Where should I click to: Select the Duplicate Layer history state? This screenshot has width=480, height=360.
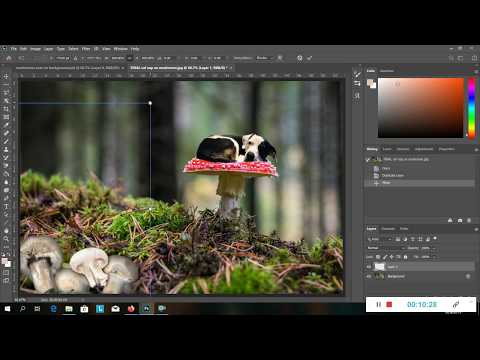pos(419,175)
